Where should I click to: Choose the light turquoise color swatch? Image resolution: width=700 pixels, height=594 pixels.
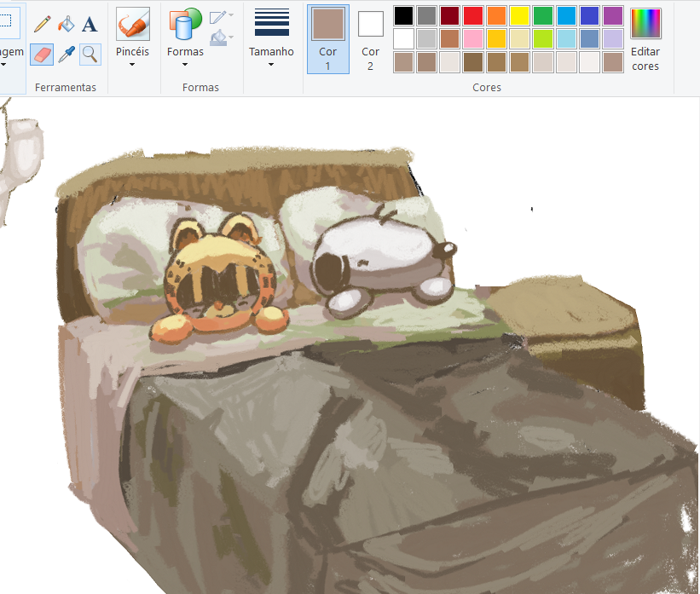[566, 39]
